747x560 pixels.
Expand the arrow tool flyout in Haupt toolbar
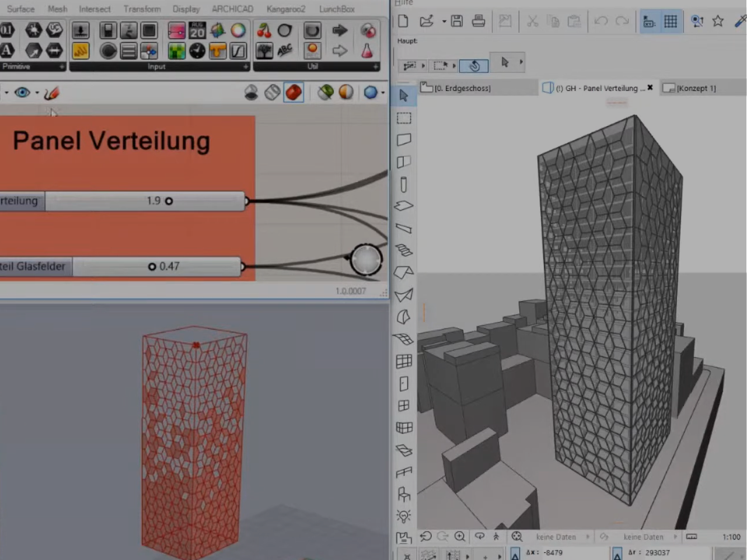(x=521, y=62)
